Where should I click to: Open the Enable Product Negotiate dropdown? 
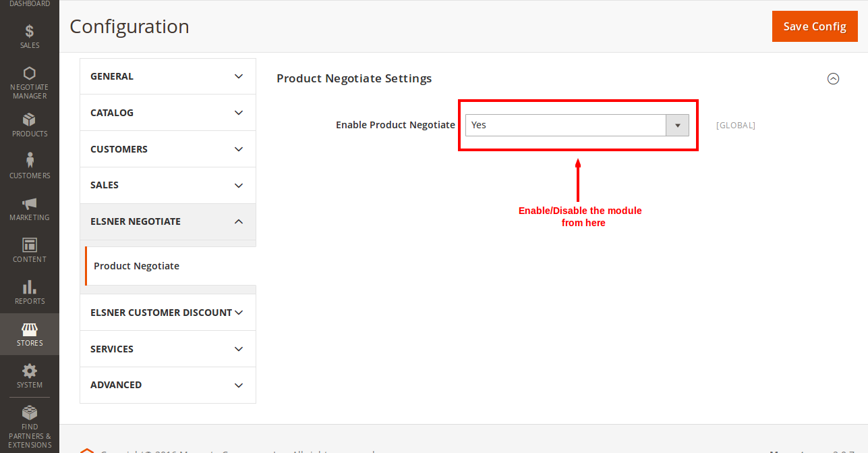click(x=577, y=126)
